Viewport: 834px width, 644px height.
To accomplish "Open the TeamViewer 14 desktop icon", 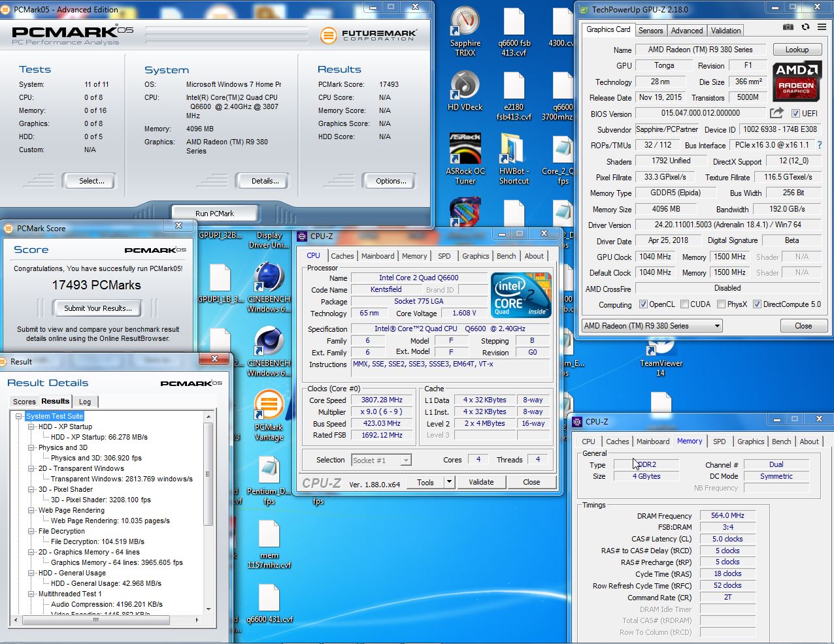I will [x=661, y=358].
